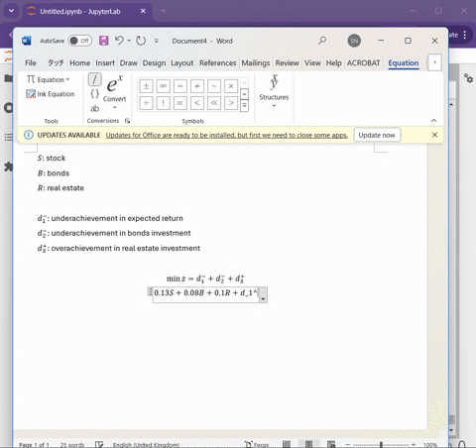Click the Save icon in title bar
Image resolution: width=476 pixels, height=448 pixels.
tap(104, 41)
